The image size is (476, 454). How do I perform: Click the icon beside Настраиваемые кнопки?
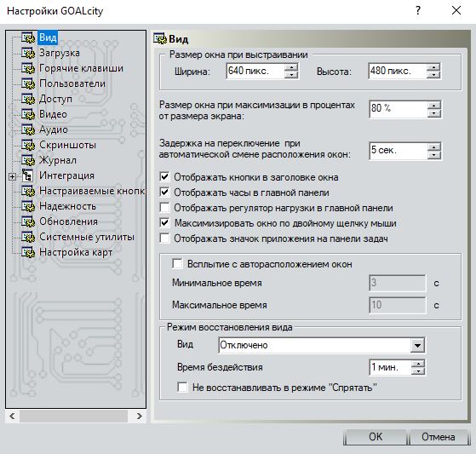click(28, 191)
